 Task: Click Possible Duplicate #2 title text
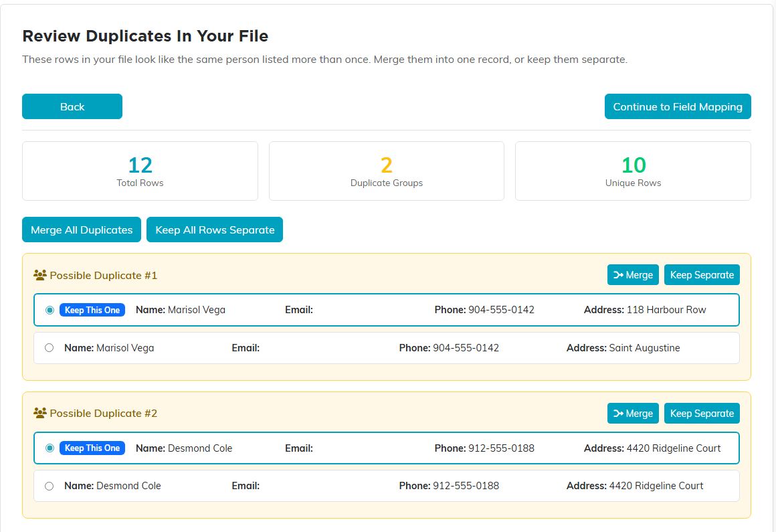104,414
